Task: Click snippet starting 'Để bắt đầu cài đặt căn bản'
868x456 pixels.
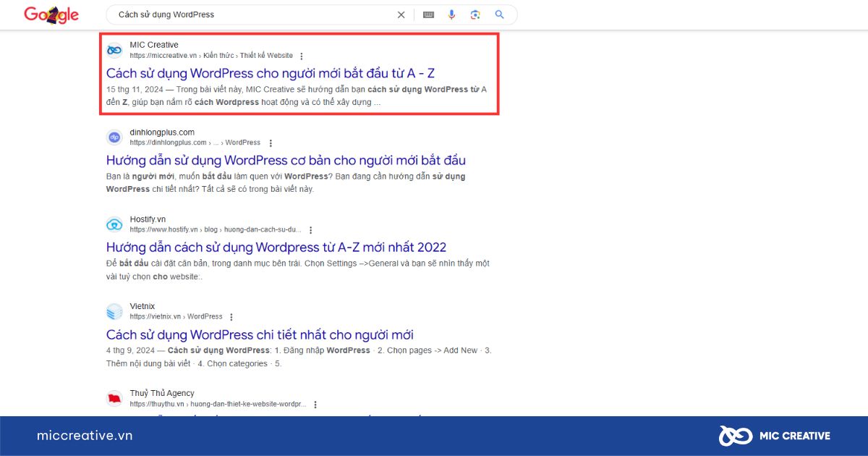Action: [x=298, y=270]
